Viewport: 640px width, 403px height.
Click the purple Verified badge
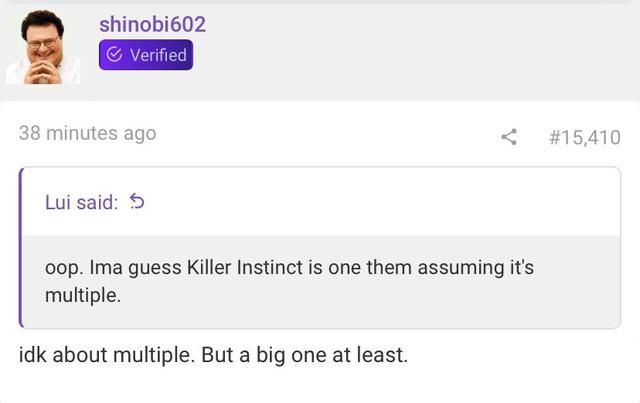(145, 55)
